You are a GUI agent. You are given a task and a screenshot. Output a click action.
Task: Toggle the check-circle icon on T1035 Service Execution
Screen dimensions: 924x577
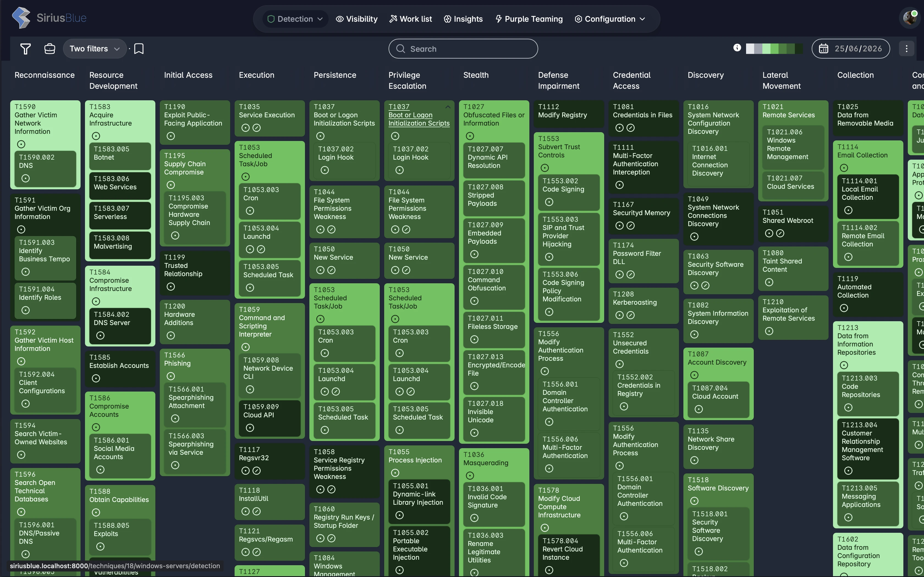tap(257, 128)
